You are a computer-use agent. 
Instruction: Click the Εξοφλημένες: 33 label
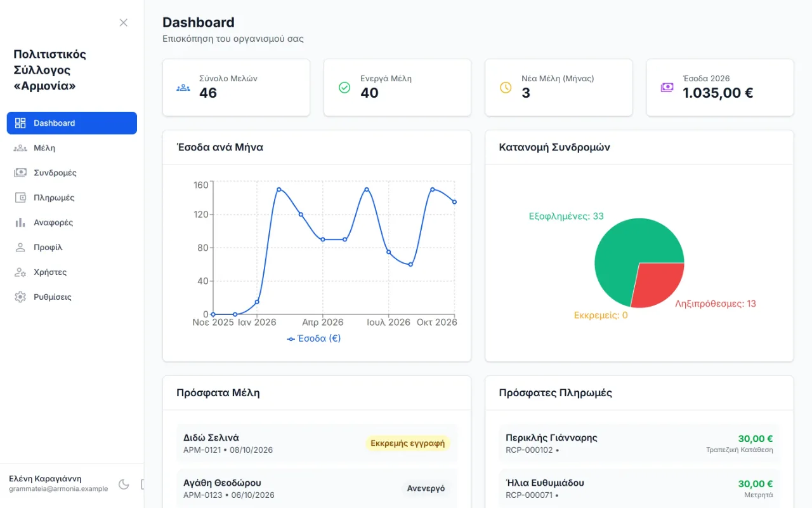pyautogui.click(x=566, y=217)
